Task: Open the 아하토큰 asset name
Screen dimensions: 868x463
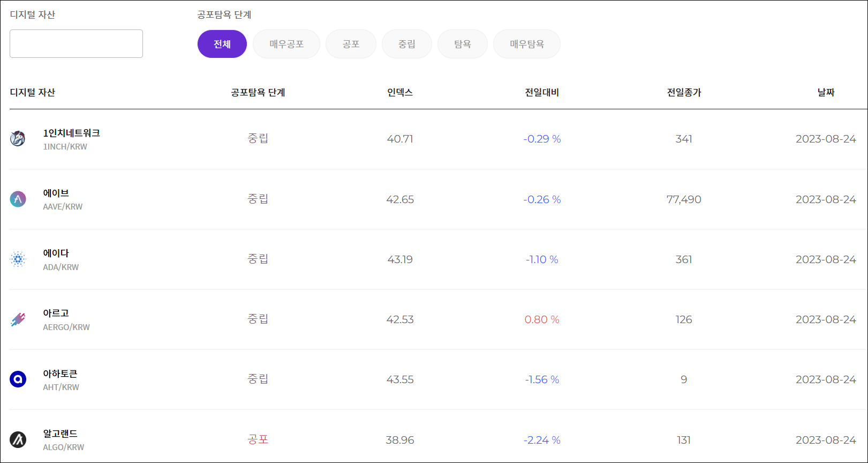Action: point(61,374)
